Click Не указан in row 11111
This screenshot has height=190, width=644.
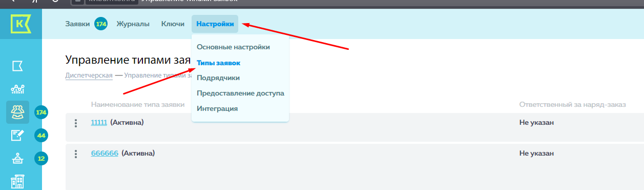(537, 123)
